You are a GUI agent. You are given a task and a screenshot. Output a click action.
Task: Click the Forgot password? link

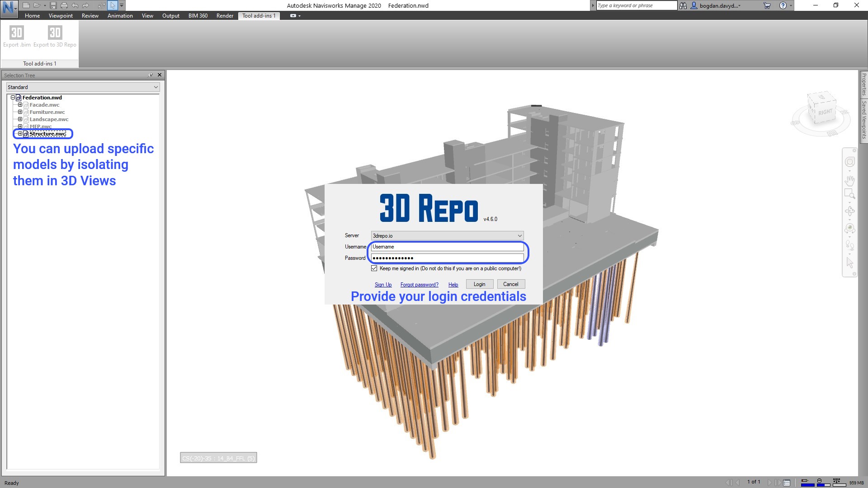[419, 285]
